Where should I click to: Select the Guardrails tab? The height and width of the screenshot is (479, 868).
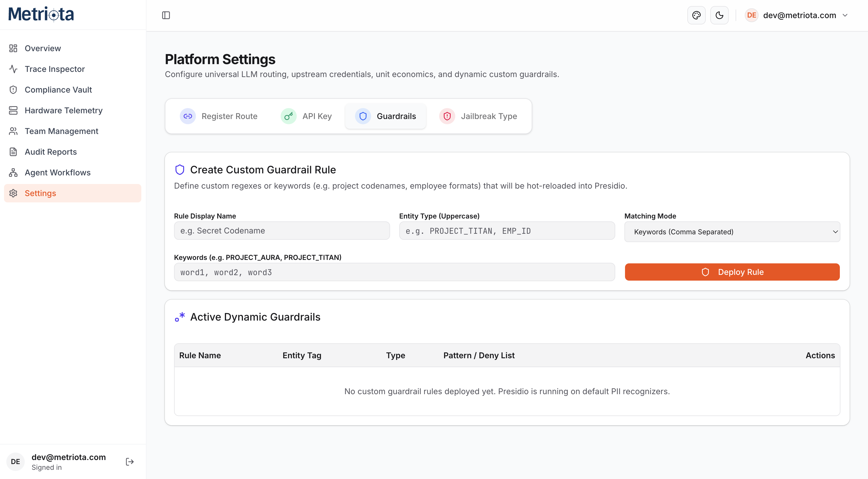click(385, 116)
